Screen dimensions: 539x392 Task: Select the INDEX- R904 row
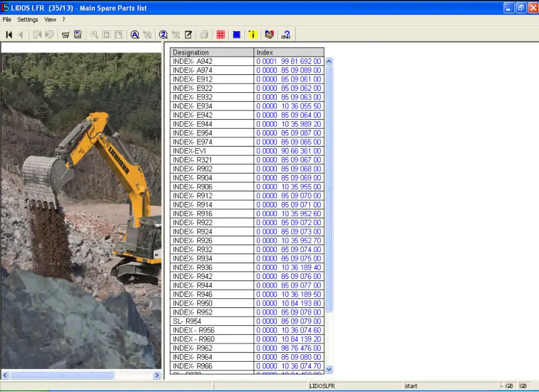247,178
